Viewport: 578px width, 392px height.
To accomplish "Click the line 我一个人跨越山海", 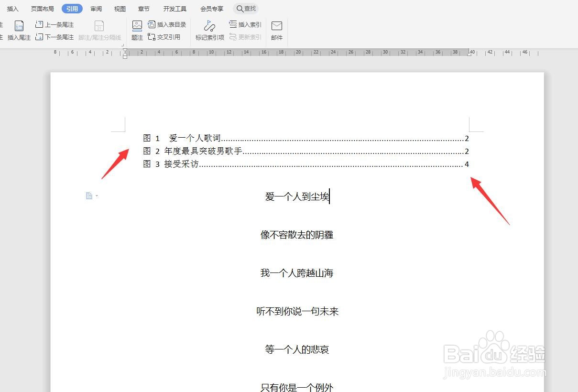I will [x=297, y=273].
